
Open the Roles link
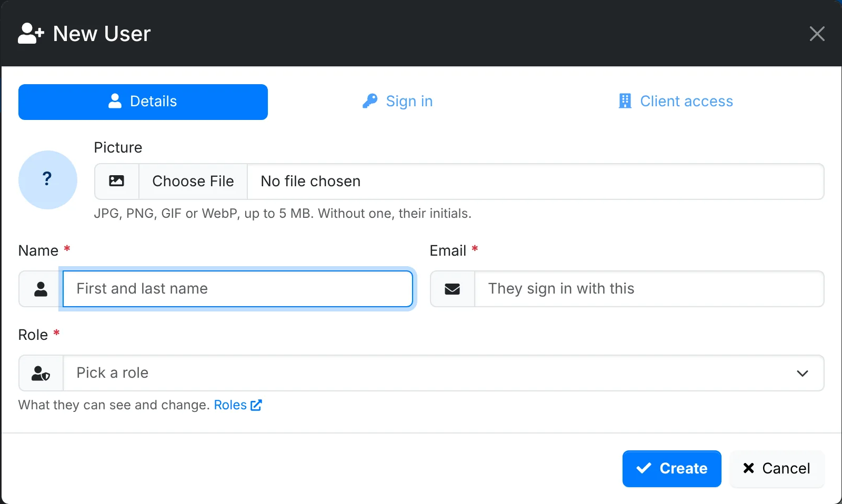(x=238, y=405)
